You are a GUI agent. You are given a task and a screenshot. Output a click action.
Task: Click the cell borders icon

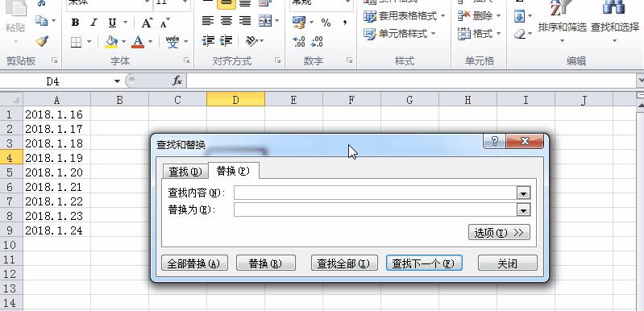(x=77, y=42)
